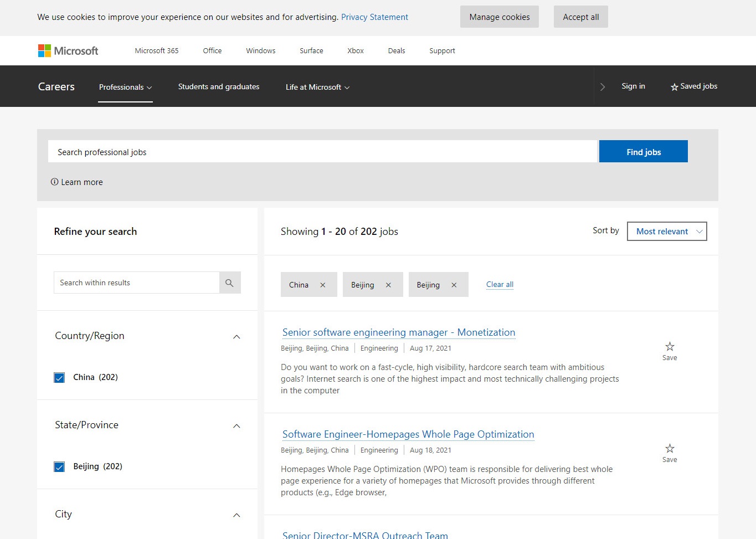Uncheck the Beijing state checkbox
The image size is (756, 539).
pos(59,467)
